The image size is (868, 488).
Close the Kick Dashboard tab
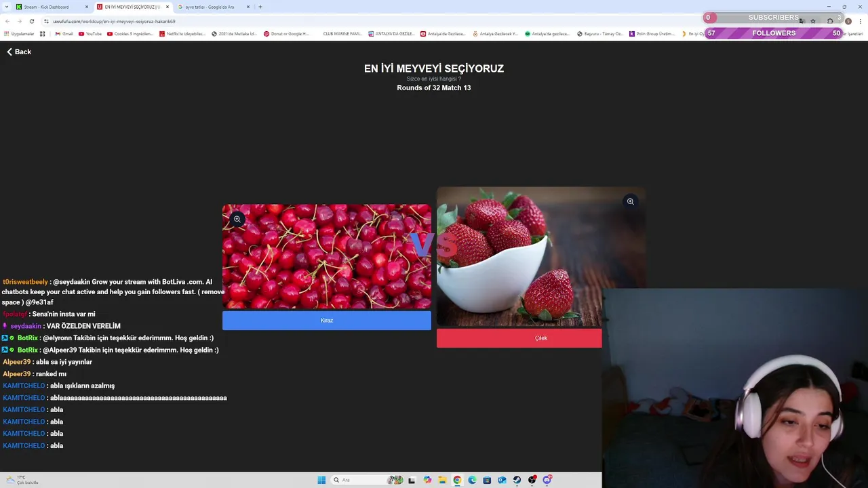(87, 7)
